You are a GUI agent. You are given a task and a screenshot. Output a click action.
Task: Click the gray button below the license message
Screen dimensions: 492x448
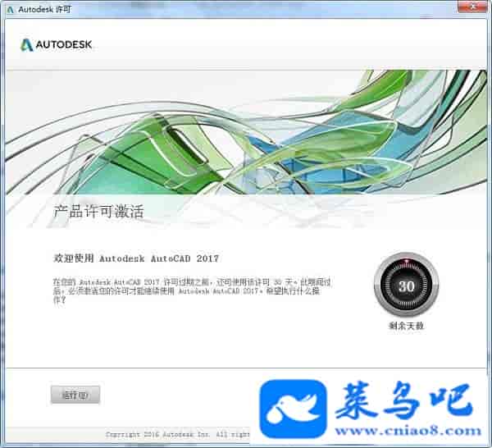click(x=75, y=395)
